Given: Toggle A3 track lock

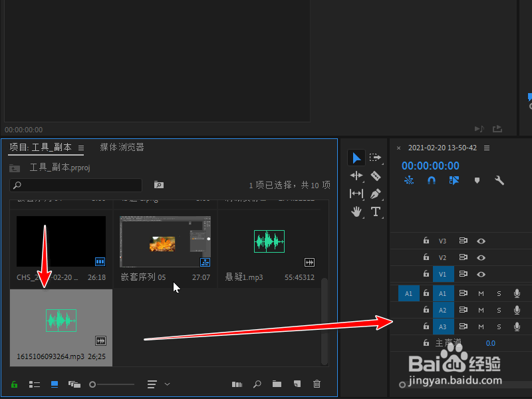Looking at the screenshot, I should pyautogui.click(x=426, y=326).
